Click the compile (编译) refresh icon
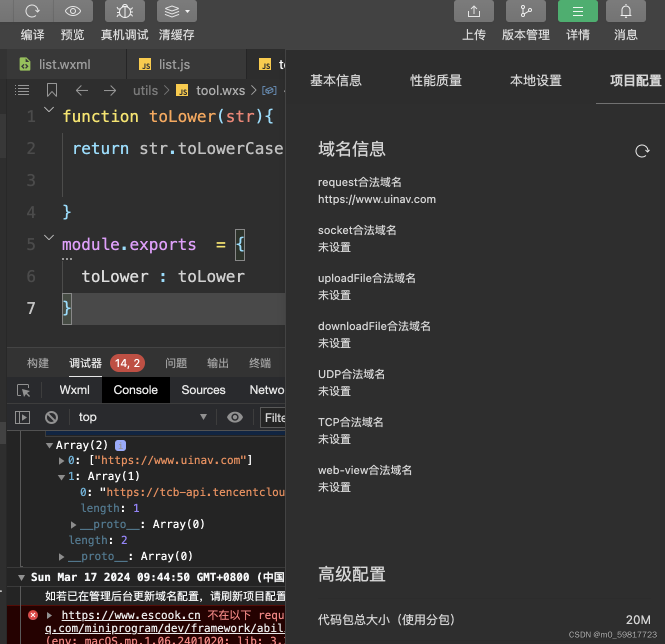 (32, 10)
